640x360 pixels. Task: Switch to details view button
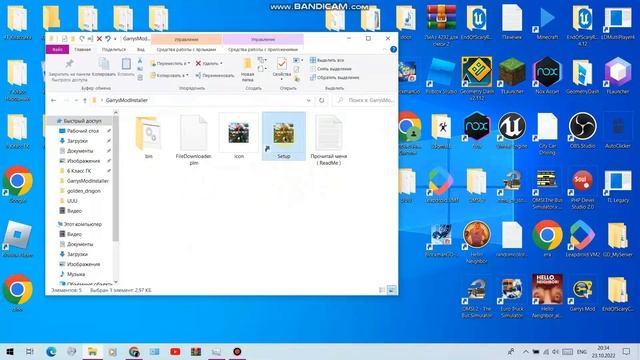coord(382,290)
